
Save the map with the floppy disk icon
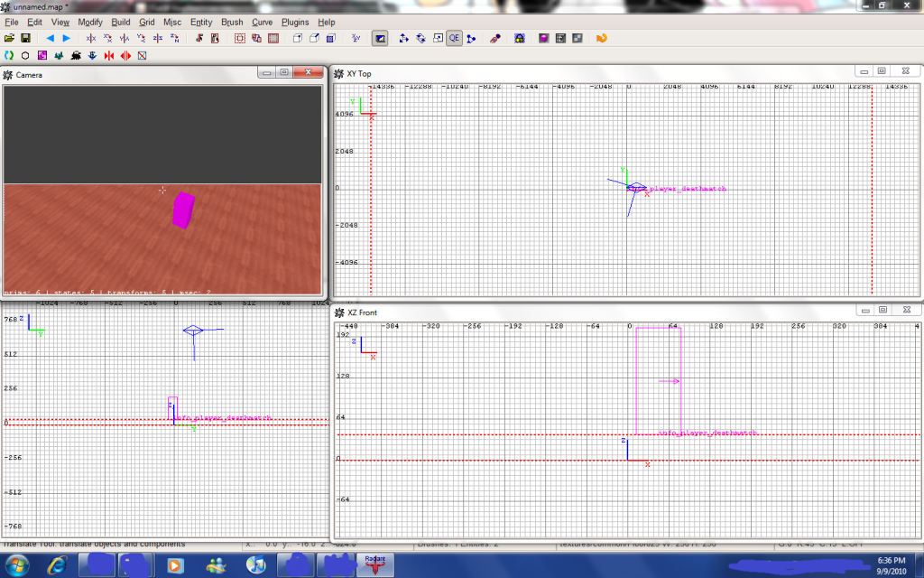[x=26, y=39]
